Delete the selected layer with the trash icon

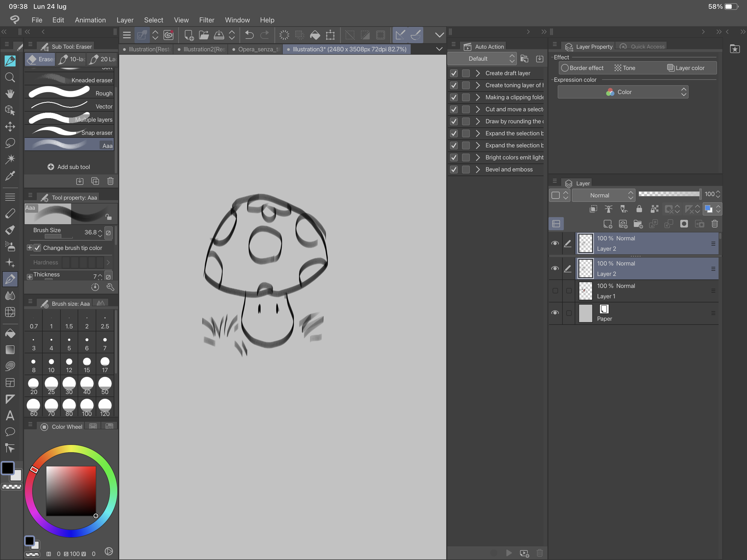[715, 224]
